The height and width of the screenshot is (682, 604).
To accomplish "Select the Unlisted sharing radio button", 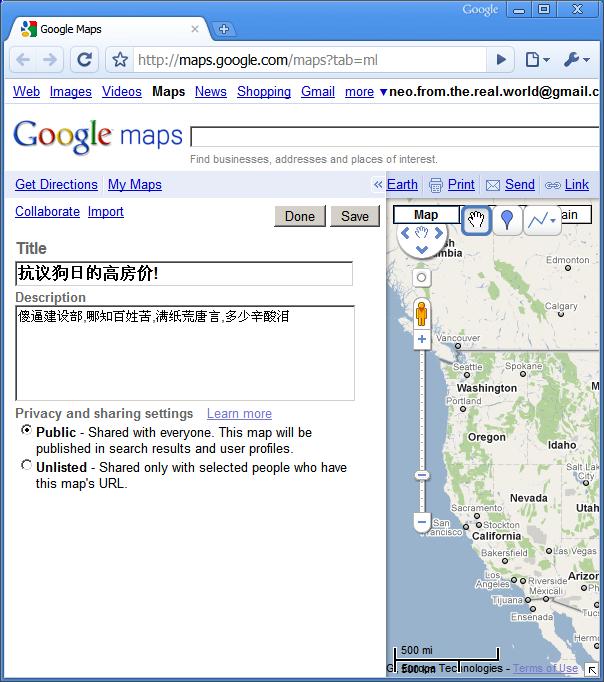I will click(27, 465).
